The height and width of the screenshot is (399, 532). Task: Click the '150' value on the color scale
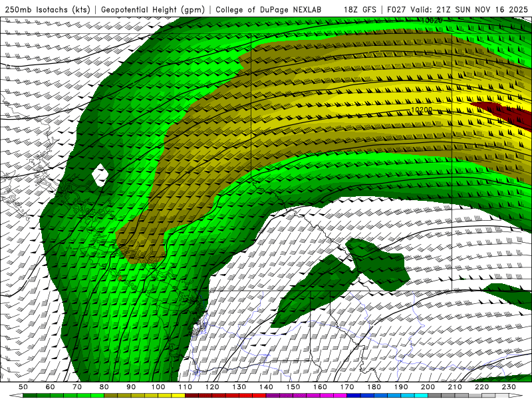click(x=293, y=387)
